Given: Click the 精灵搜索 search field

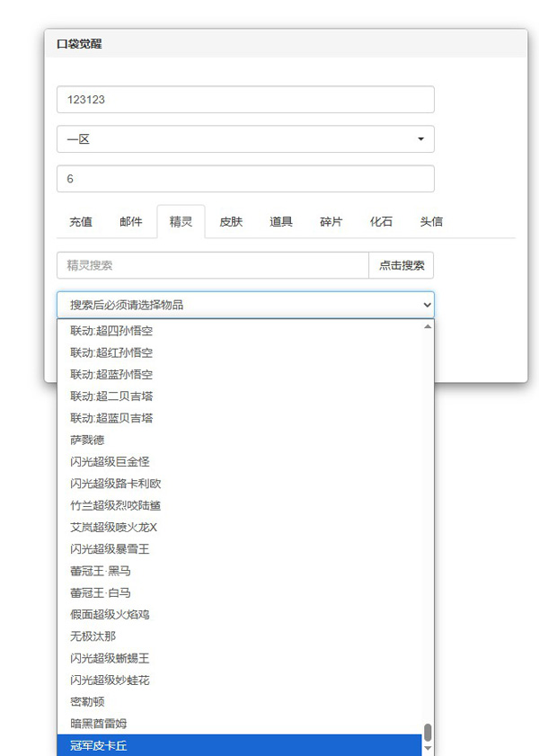Looking at the screenshot, I should coord(212,265).
